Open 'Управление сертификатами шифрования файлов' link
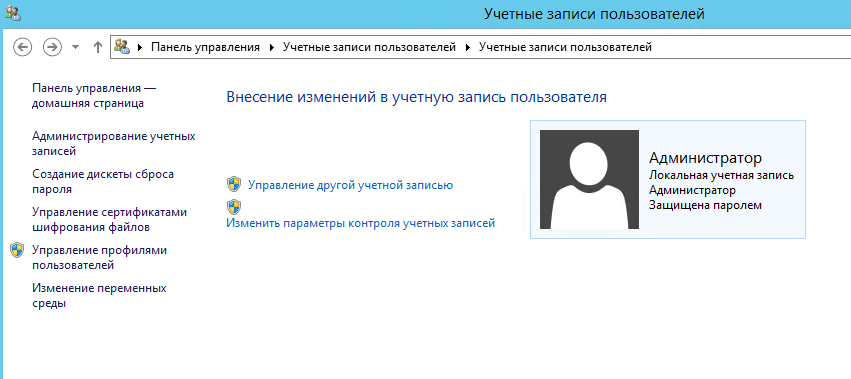This screenshot has width=851, height=379. pyautogui.click(x=110, y=219)
